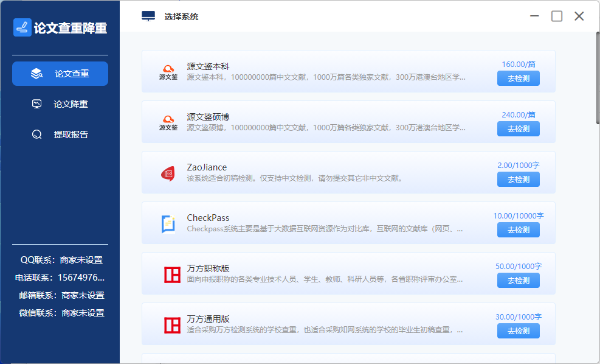Click 去检测 for 源文鉴本科
This screenshot has width=600, height=364.
[518, 78]
